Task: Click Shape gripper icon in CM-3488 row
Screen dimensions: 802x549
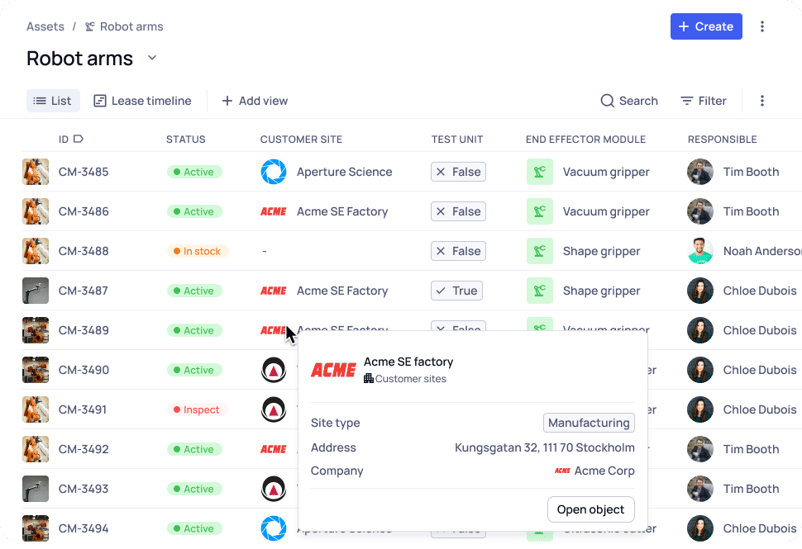Action: [540, 251]
